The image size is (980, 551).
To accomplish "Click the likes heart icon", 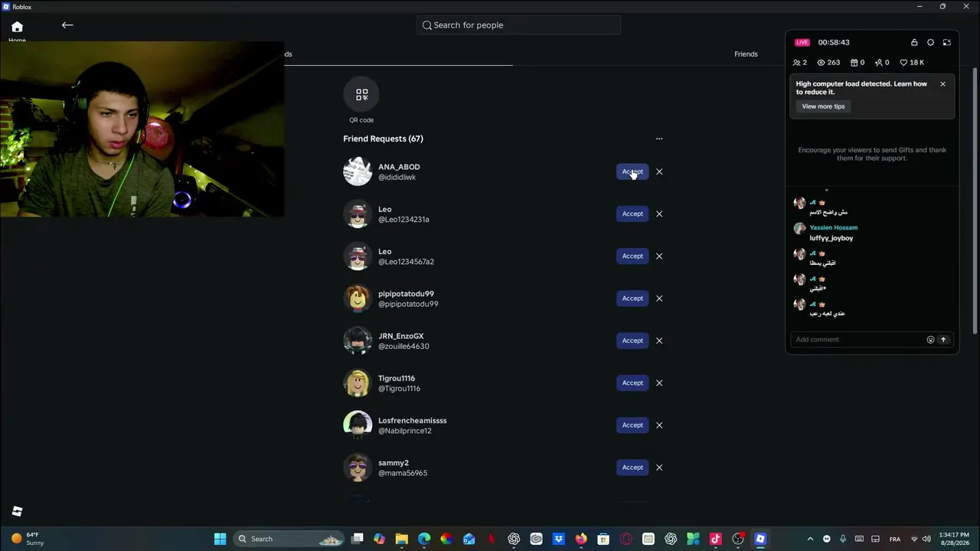I will coord(903,63).
